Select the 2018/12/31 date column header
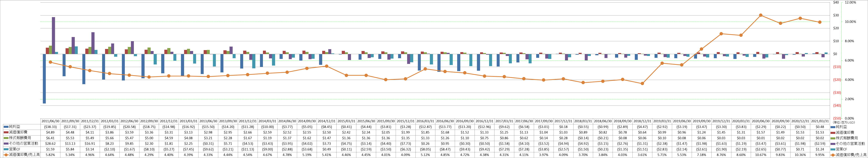Screen dimensions: 868x158 pyautogui.click(x=642, y=121)
